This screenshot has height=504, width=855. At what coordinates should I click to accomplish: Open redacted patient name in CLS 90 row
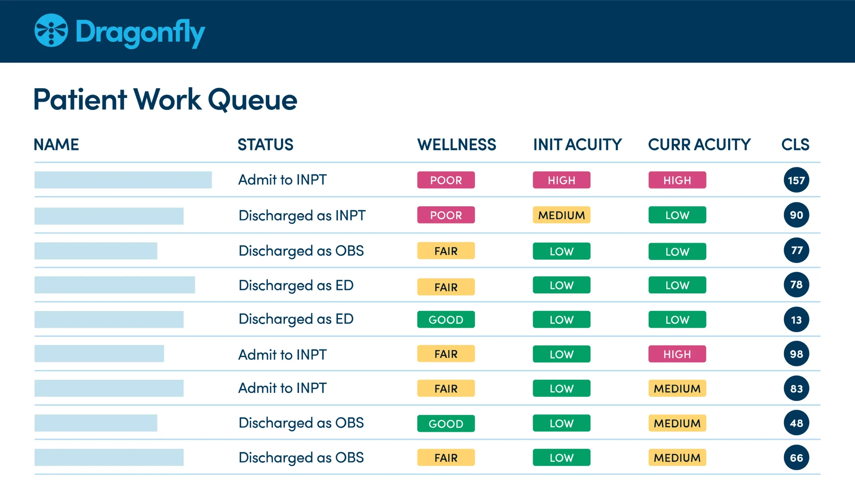pos(109,216)
